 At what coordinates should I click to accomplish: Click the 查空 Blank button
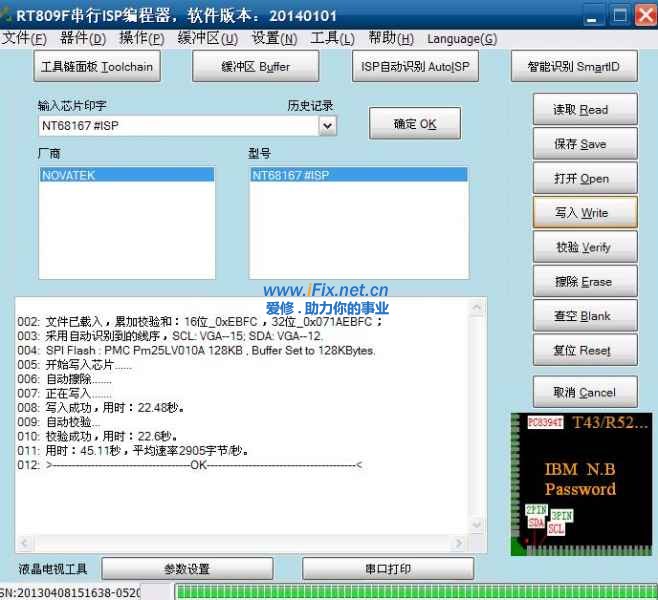[585, 316]
